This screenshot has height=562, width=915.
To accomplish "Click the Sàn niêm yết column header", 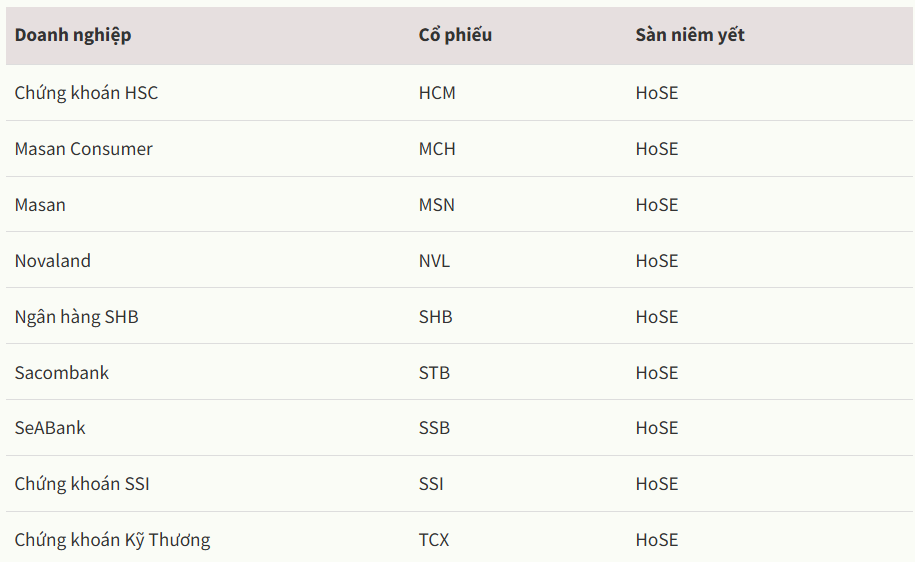I will (690, 35).
